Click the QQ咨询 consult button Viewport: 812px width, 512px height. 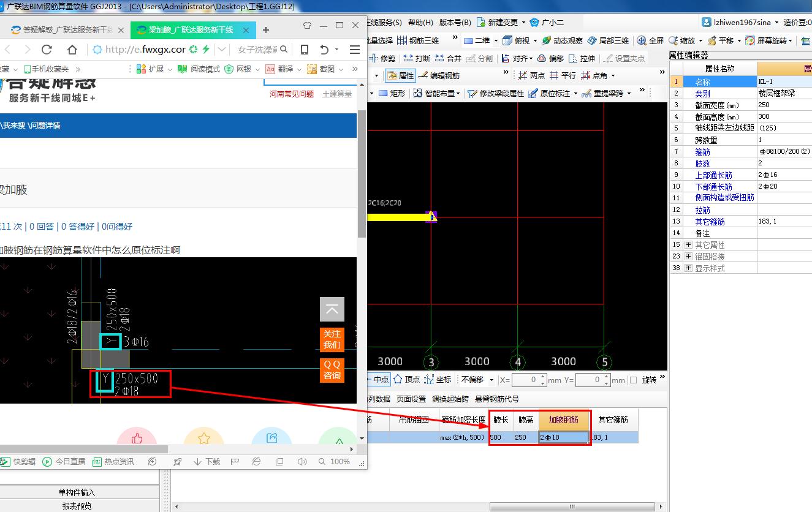(332, 370)
